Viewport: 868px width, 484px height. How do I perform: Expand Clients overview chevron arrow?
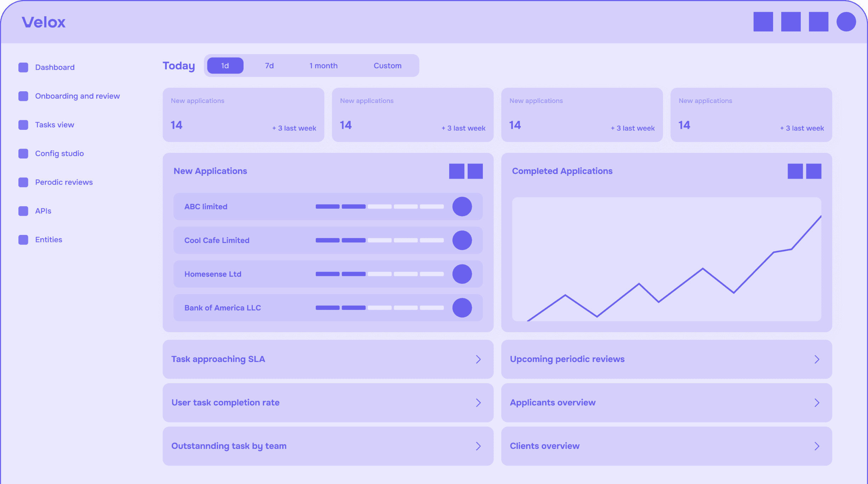coord(817,446)
